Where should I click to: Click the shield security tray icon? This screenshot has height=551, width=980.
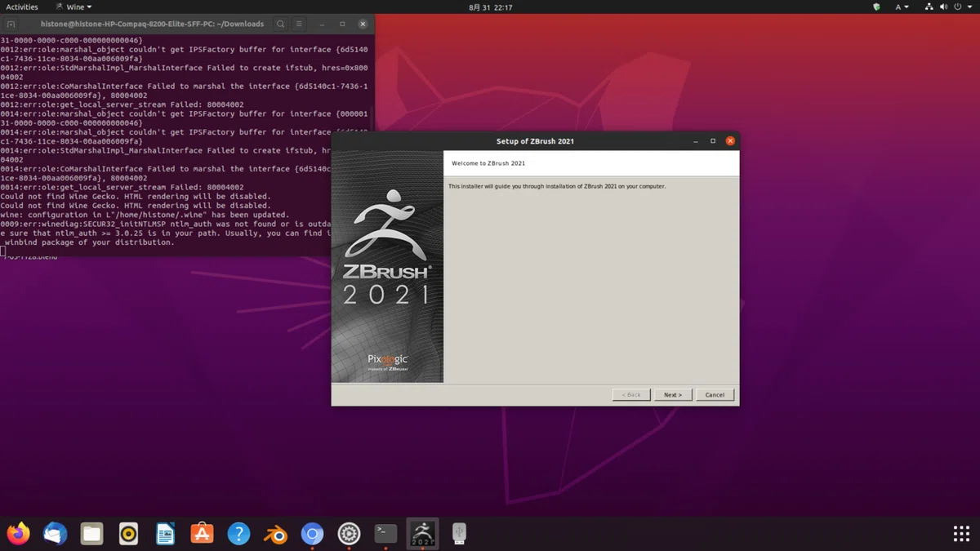point(876,7)
